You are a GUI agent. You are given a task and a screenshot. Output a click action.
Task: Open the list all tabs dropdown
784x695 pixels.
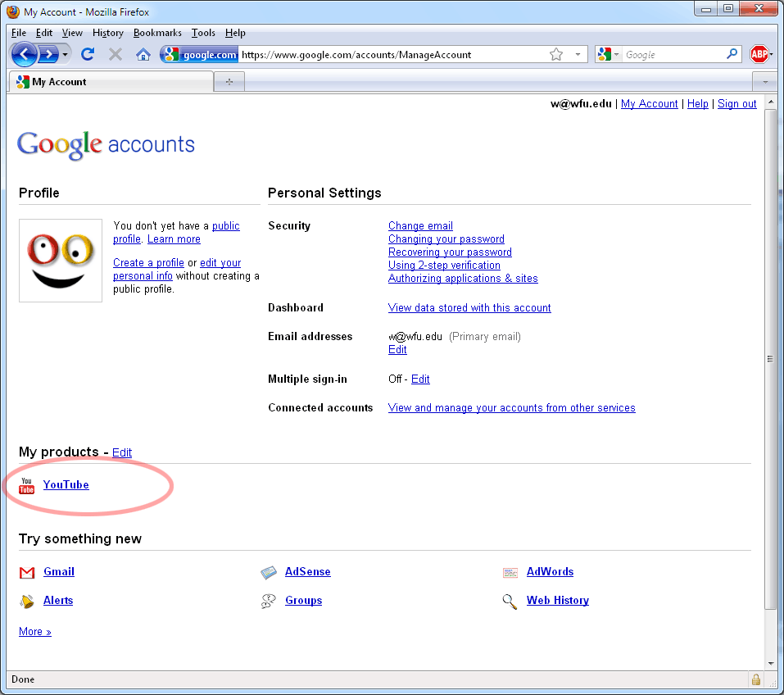click(x=765, y=82)
